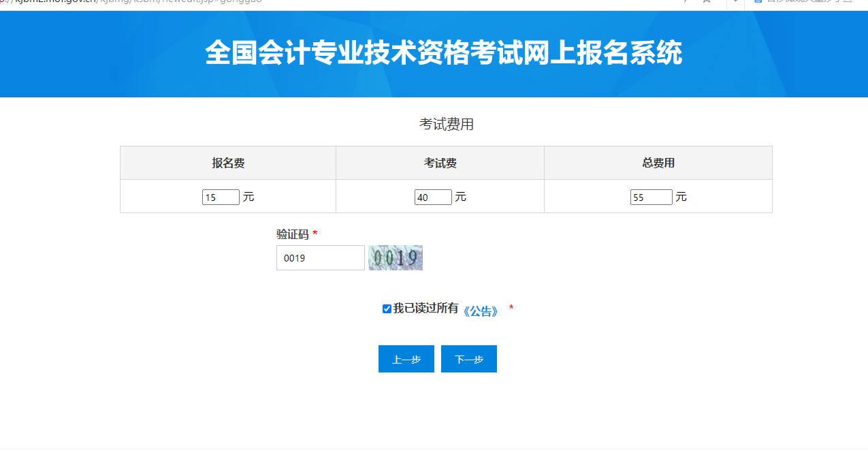
Task: Select the 报名费 amount field showing 15
Action: point(221,196)
